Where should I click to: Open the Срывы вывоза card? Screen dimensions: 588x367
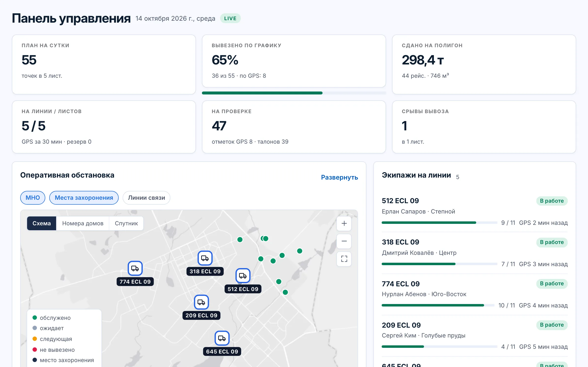click(x=484, y=127)
